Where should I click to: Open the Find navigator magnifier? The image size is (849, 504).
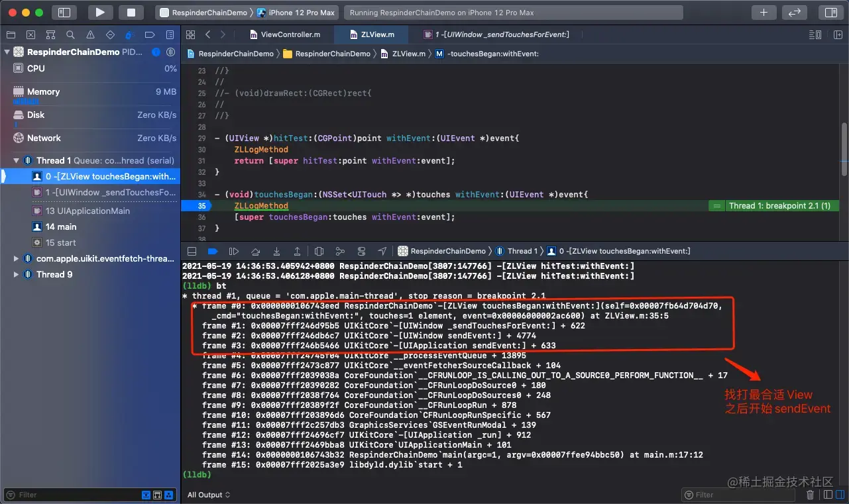coord(70,34)
